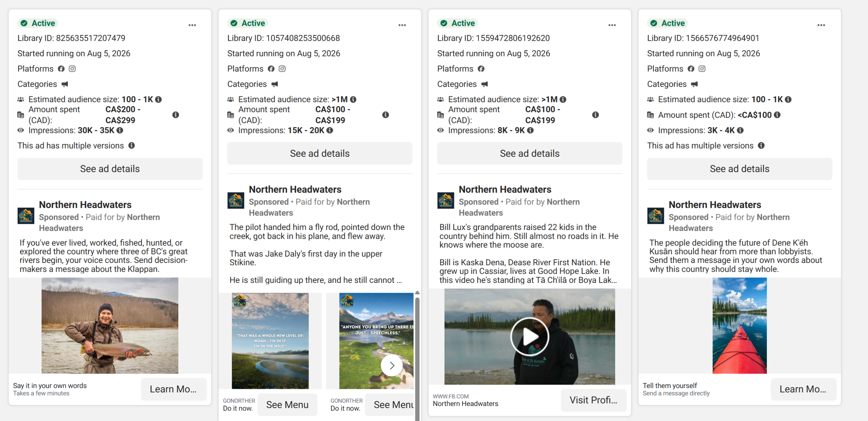Open red kayak on lake ad image

(739, 326)
